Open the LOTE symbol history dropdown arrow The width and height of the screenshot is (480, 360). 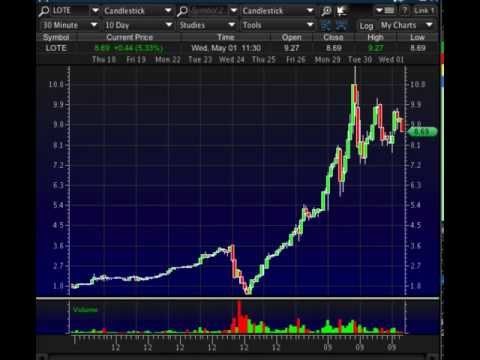tap(95, 11)
